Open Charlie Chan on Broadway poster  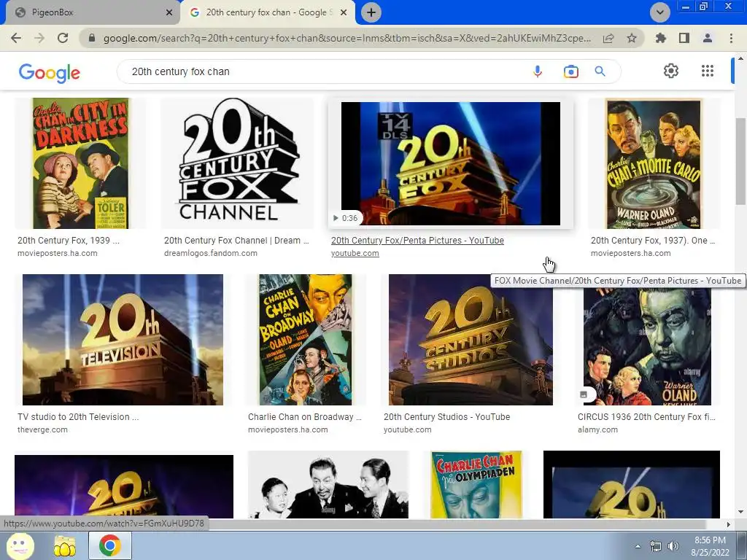pos(306,340)
